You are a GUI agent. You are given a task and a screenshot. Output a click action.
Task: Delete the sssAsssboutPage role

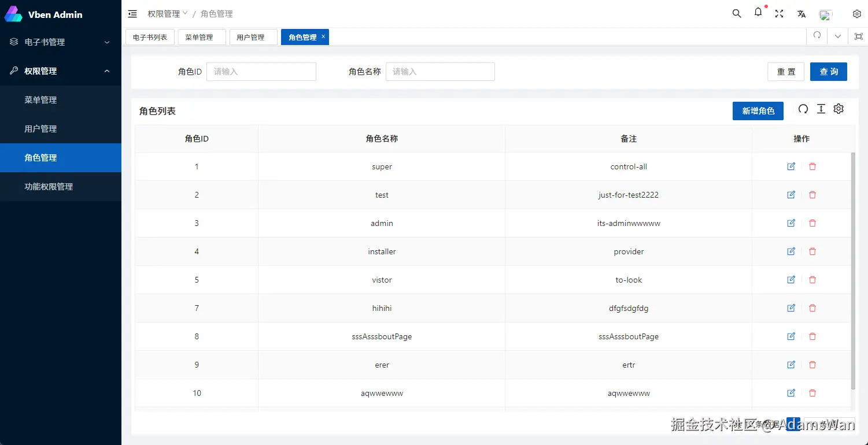pyautogui.click(x=812, y=336)
